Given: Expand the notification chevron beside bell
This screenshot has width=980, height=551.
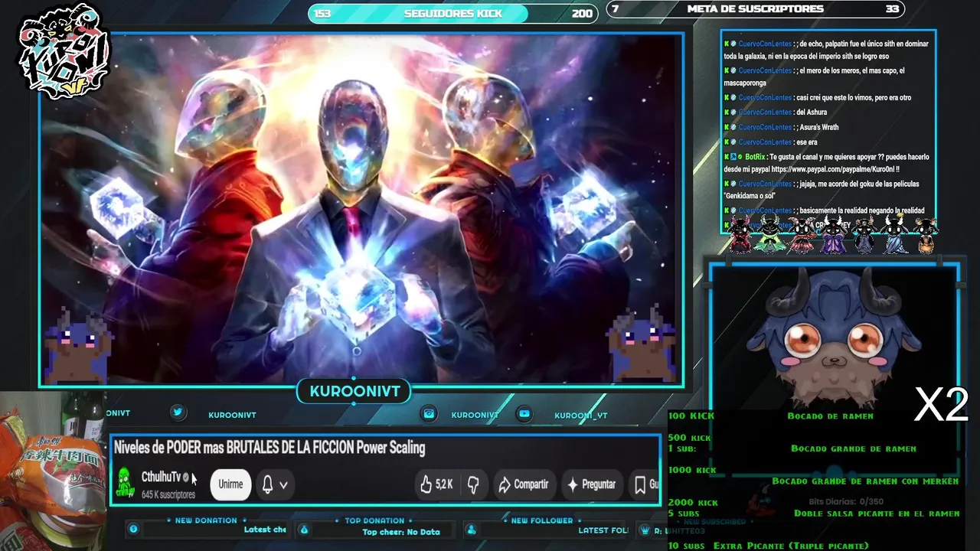Looking at the screenshot, I should (x=283, y=485).
